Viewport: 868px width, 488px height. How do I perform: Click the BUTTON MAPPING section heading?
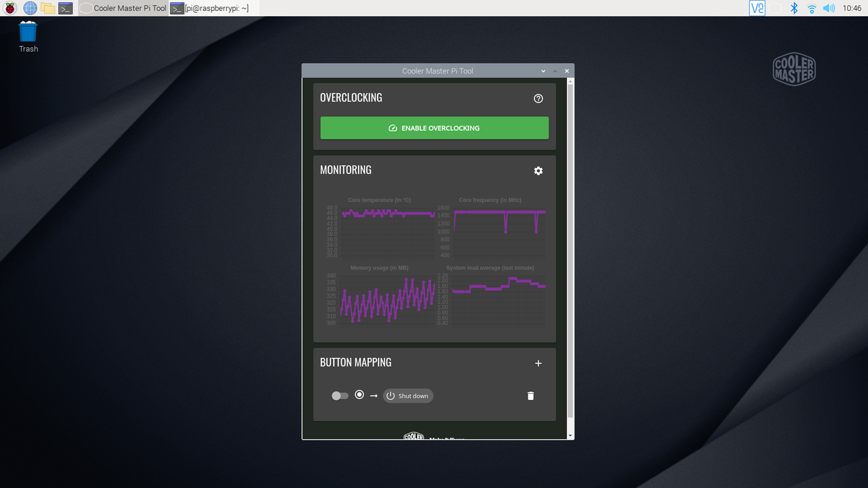pos(356,363)
